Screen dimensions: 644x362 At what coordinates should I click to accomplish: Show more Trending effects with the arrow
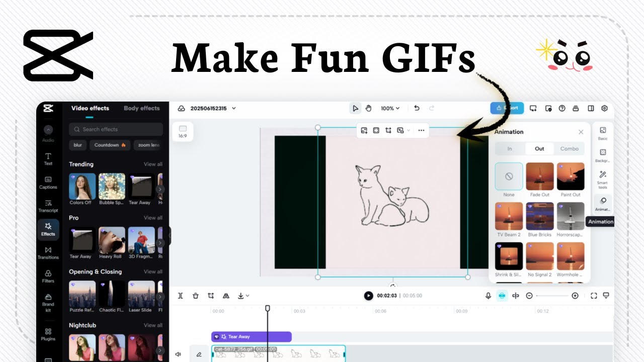point(160,190)
